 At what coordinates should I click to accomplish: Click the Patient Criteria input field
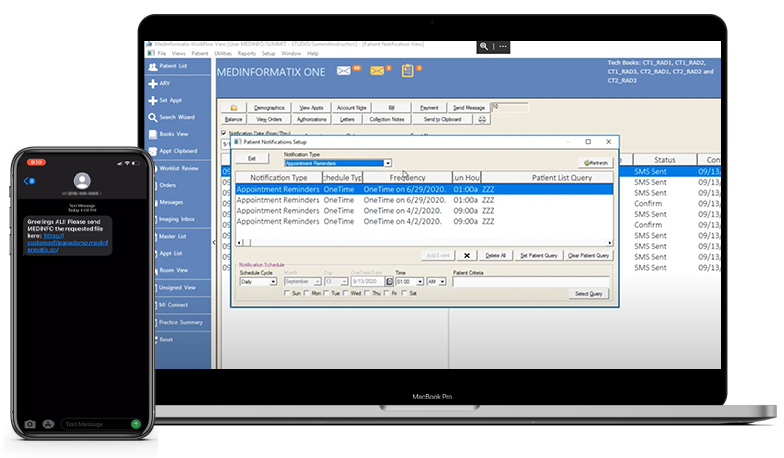point(530,282)
